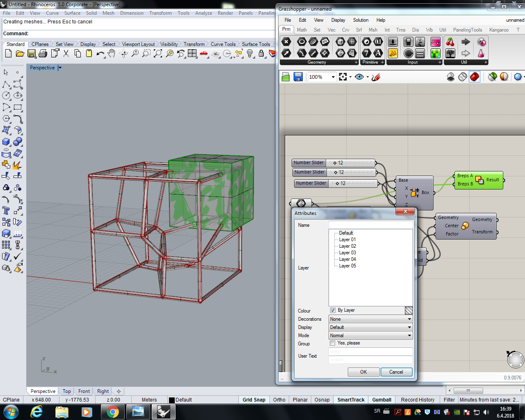Toggle SmartTrack in status bar

(351, 400)
